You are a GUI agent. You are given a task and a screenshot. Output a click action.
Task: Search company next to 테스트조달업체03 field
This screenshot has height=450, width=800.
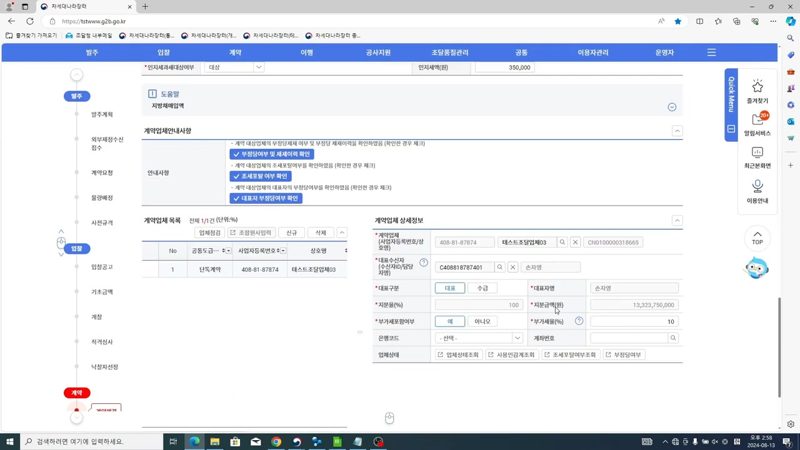pos(562,242)
